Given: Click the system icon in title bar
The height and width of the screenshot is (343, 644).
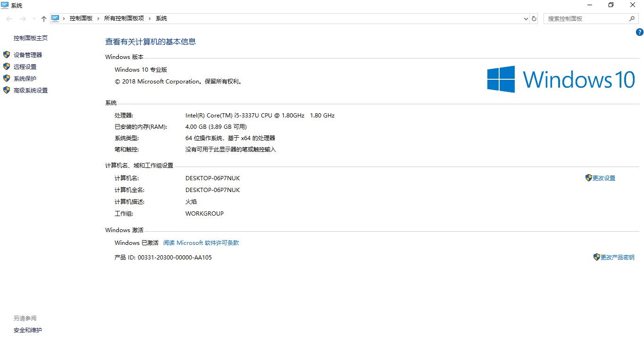Looking at the screenshot, I should 5,5.
